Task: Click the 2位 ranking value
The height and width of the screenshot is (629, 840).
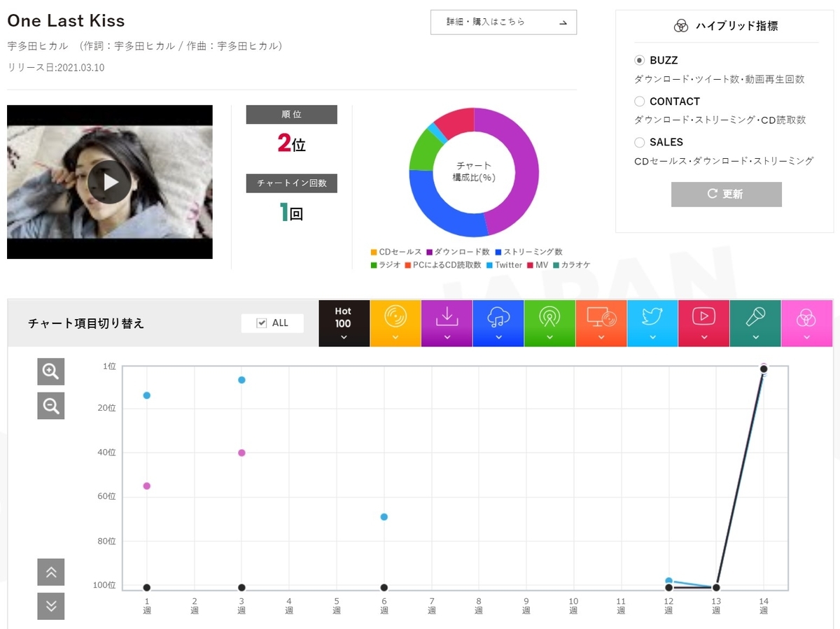Action: click(x=291, y=143)
